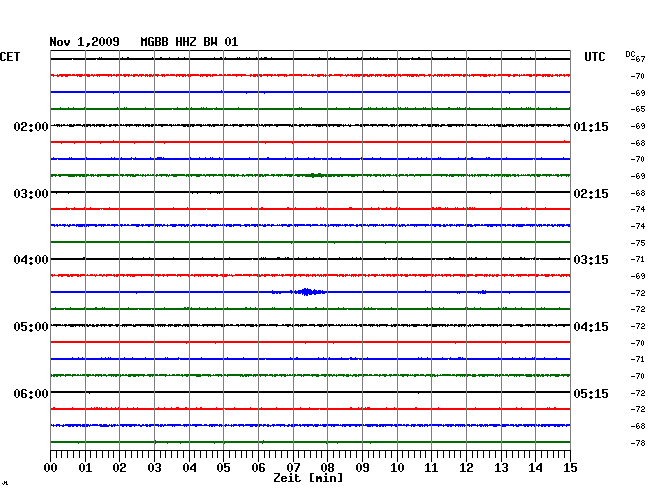Click the '03:15' UTC time label

coord(591,260)
